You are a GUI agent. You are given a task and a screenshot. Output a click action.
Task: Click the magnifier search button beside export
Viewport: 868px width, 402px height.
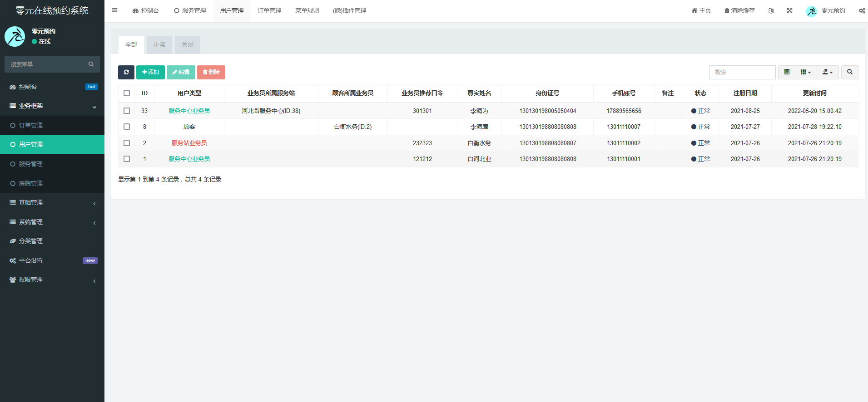849,72
